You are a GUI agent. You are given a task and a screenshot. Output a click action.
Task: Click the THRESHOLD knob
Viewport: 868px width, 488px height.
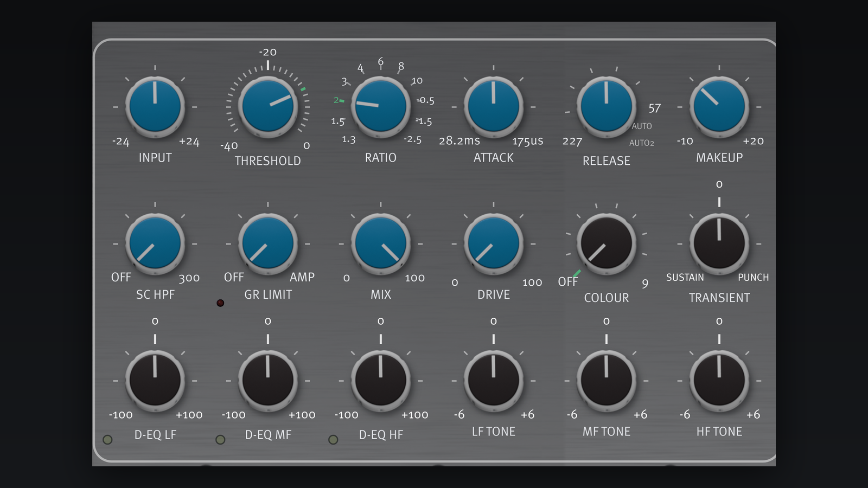pos(268,107)
